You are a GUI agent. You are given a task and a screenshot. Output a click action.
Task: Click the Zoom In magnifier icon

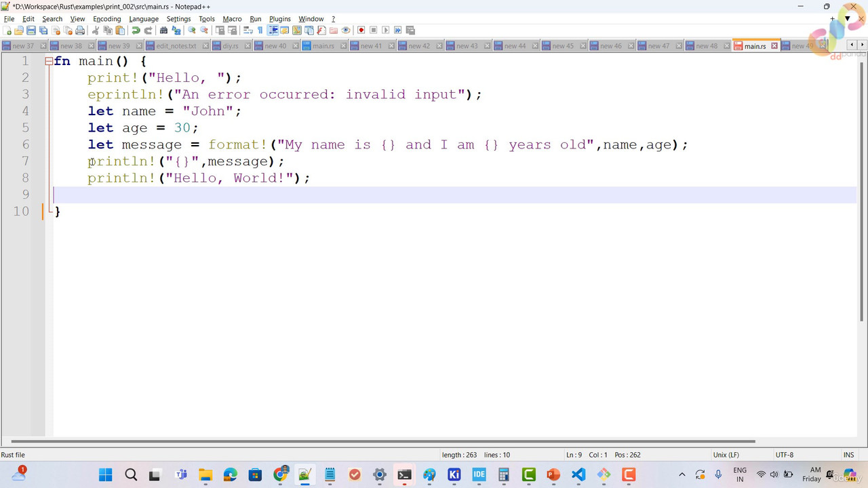pos(192,30)
